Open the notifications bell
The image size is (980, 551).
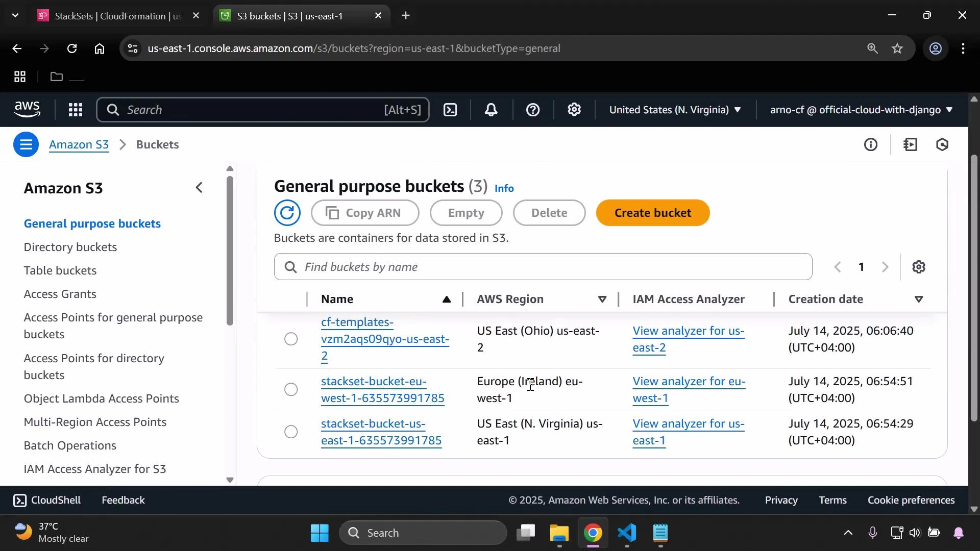(491, 110)
